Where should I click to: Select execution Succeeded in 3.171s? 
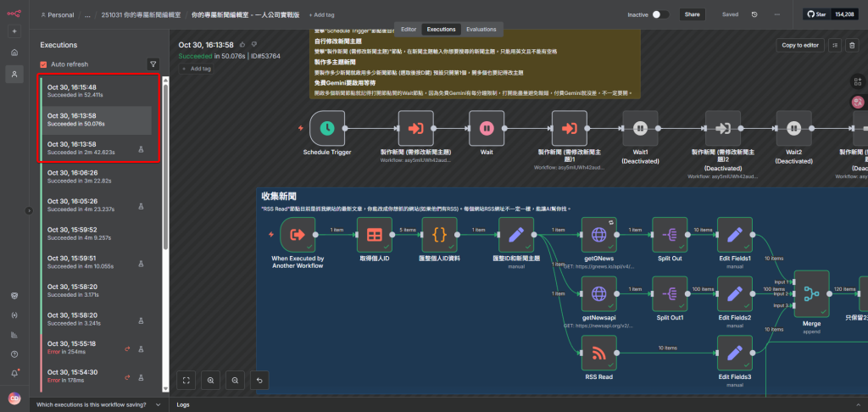[x=96, y=291]
